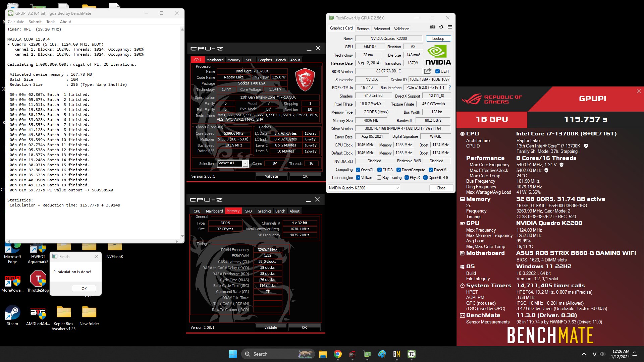Open SPD tab in the top CPU-Z window
This screenshot has width=644, height=362.
[249, 60]
